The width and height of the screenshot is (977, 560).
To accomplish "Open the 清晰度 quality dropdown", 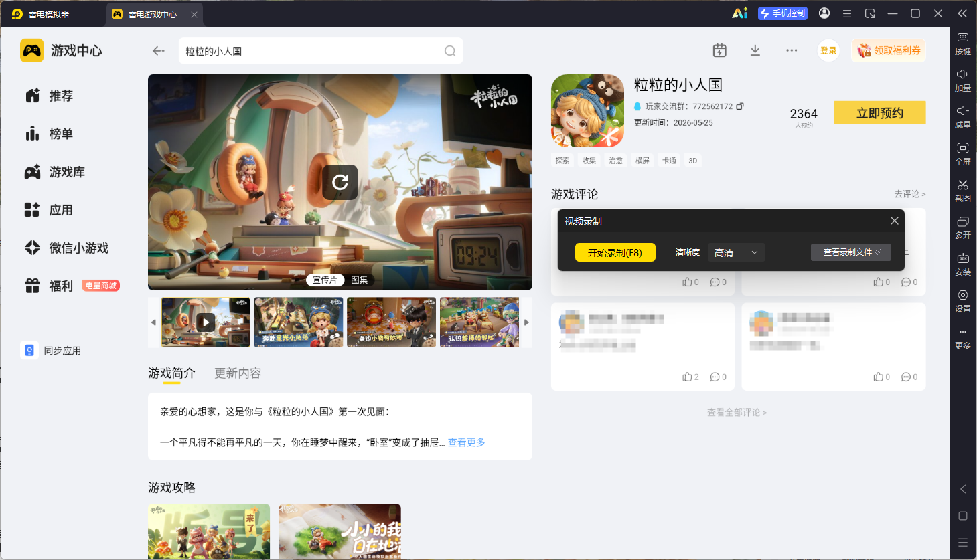I will click(736, 252).
